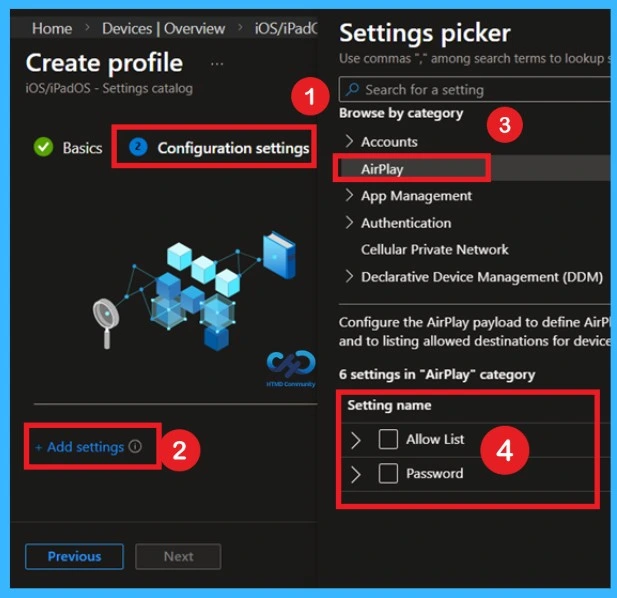Viewport: 617px width, 598px height.
Task: Select the Accounts category
Action: point(389,142)
